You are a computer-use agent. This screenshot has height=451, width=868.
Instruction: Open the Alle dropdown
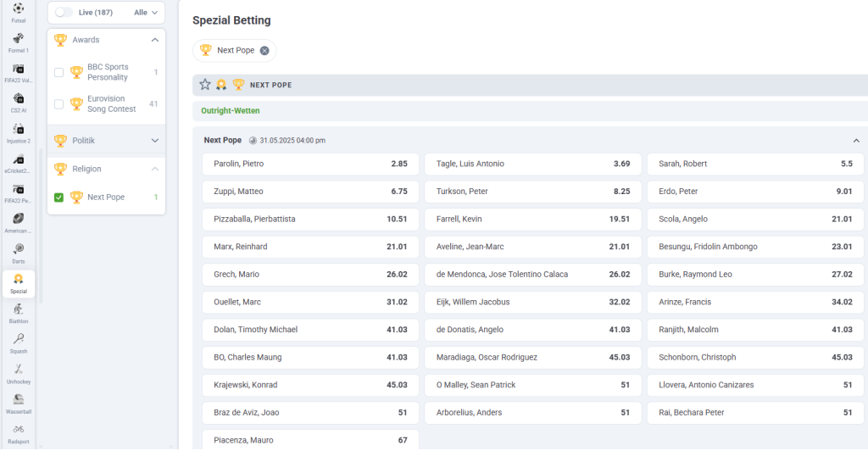tap(146, 12)
